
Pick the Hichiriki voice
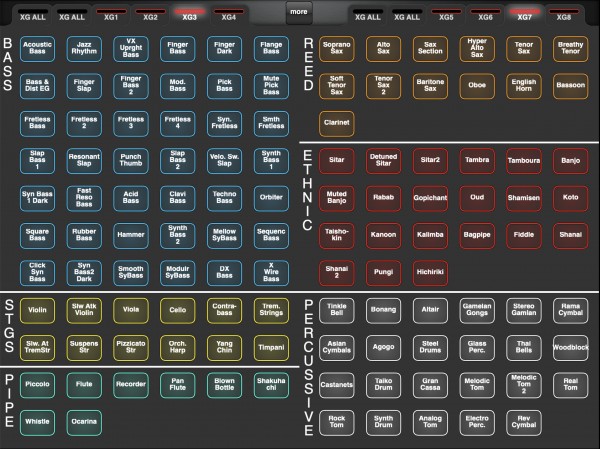tap(430, 273)
